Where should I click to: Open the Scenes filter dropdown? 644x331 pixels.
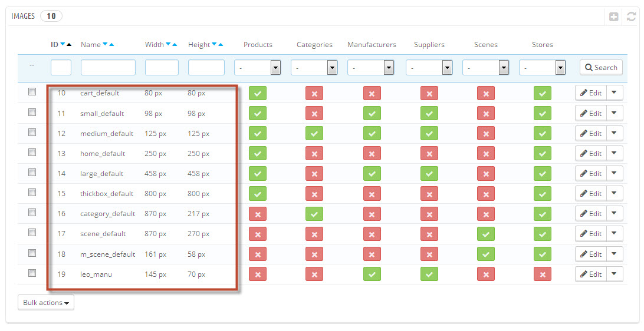coord(486,68)
